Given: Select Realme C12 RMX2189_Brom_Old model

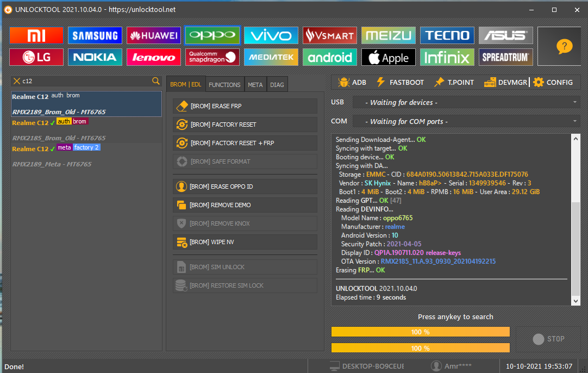Looking at the screenshot, I should click(86, 104).
